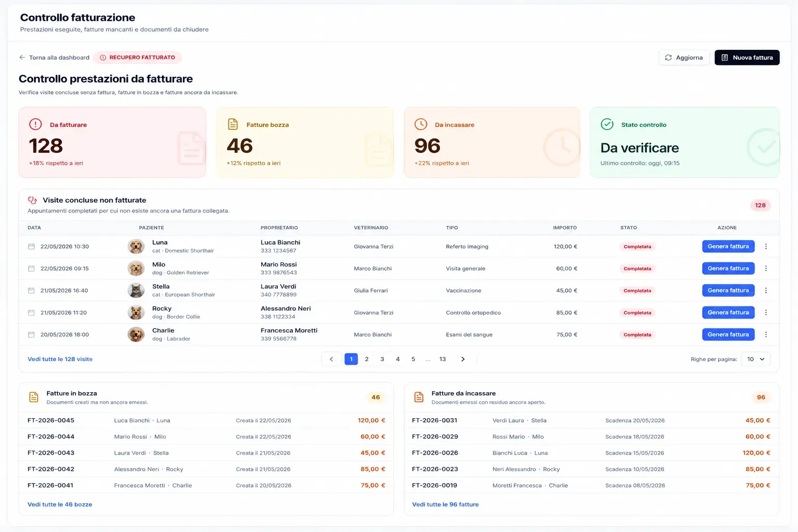Open the Righe per pagina dropdown
This screenshot has width=798, height=532.
pos(756,359)
